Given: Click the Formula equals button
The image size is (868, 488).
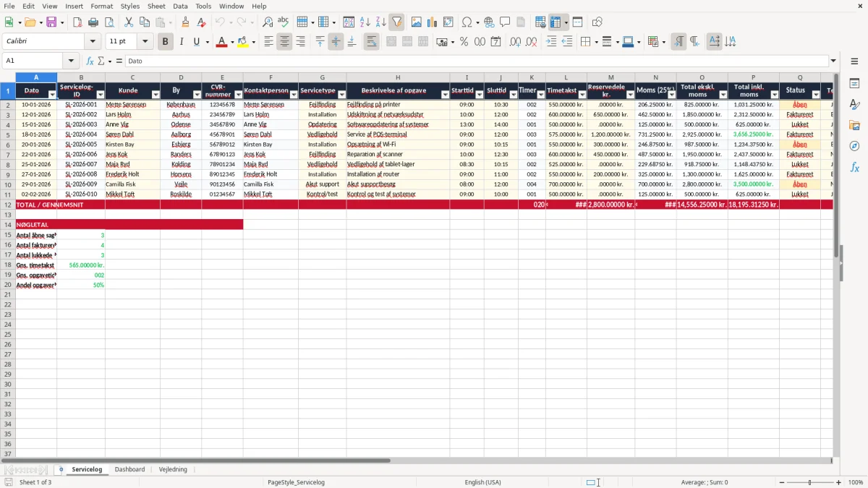Looking at the screenshot, I should pyautogui.click(x=119, y=61).
